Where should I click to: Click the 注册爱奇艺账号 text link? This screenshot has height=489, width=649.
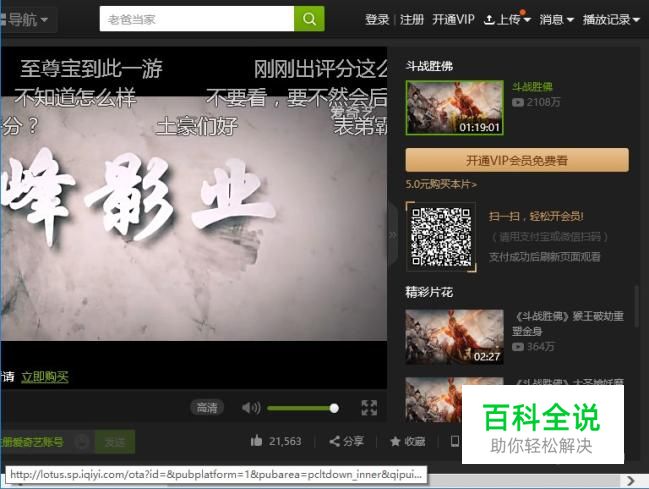pyautogui.click(x=32, y=442)
